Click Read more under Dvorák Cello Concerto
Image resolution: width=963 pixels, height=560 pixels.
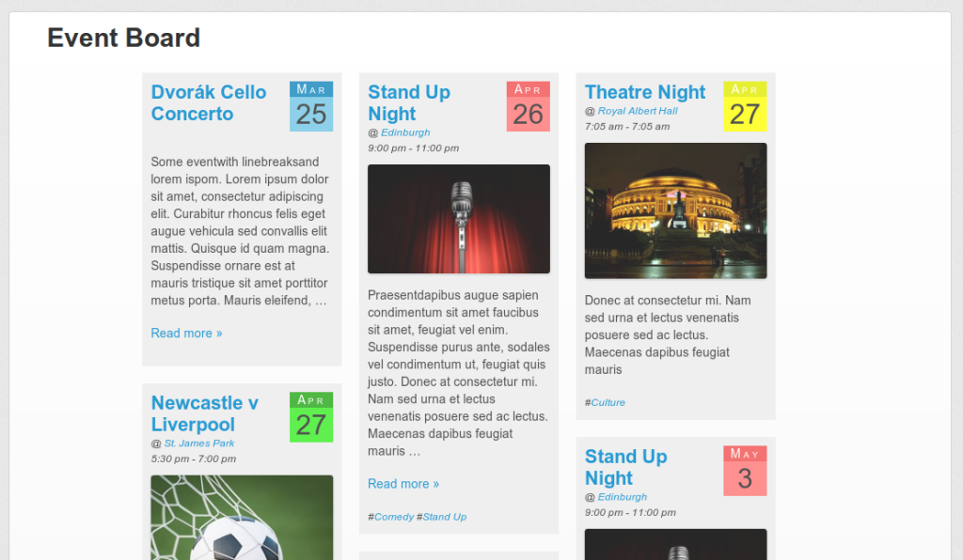pos(186,334)
